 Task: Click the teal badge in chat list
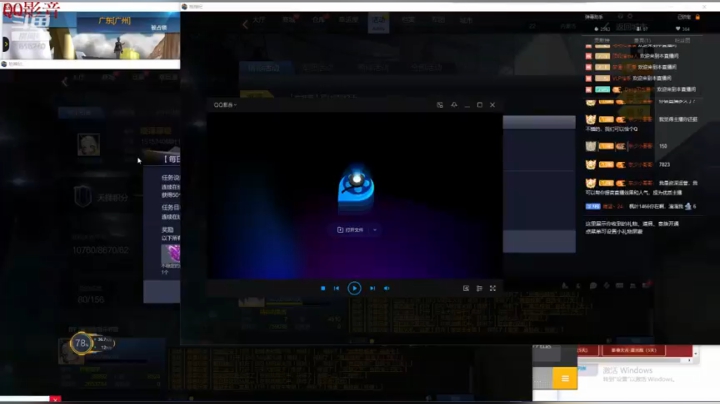602,90
